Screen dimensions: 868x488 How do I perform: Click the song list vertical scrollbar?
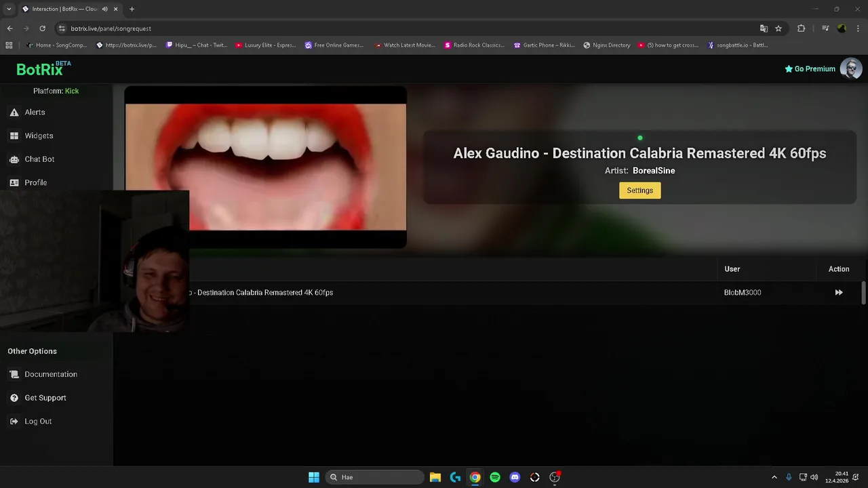[863, 293]
